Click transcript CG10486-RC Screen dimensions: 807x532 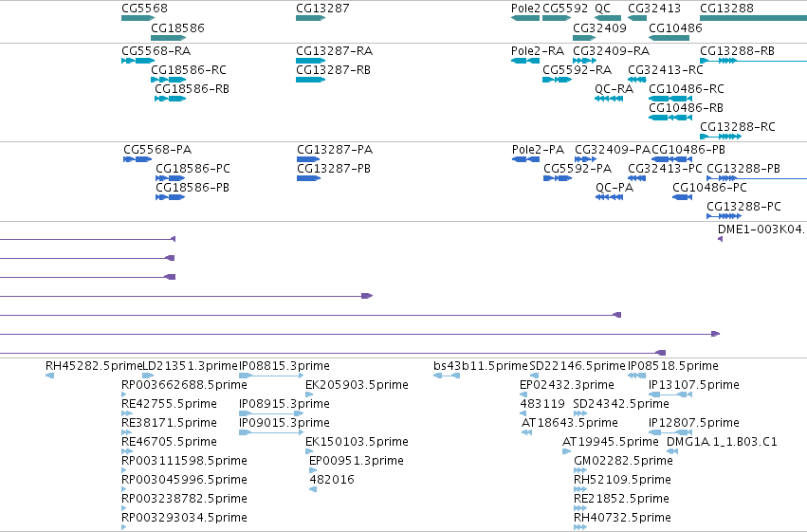(686, 89)
